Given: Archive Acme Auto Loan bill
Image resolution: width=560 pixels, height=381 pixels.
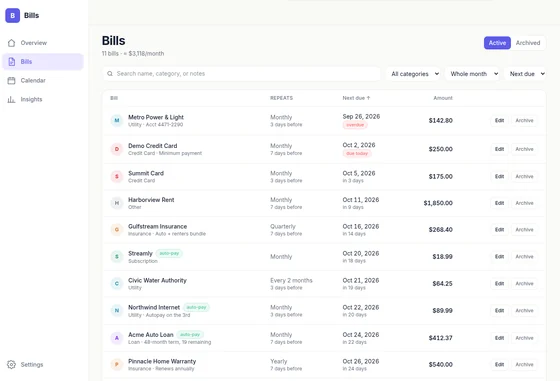Looking at the screenshot, I should coord(524,338).
